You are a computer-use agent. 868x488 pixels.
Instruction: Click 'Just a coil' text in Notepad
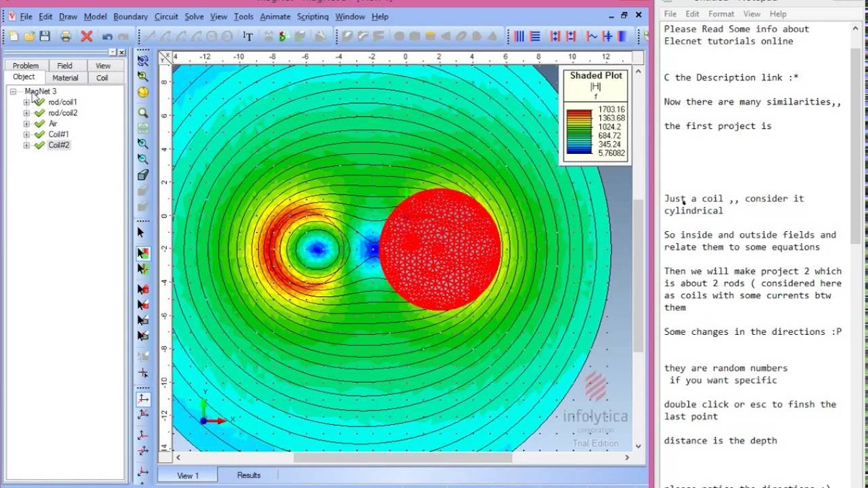[694, 199]
